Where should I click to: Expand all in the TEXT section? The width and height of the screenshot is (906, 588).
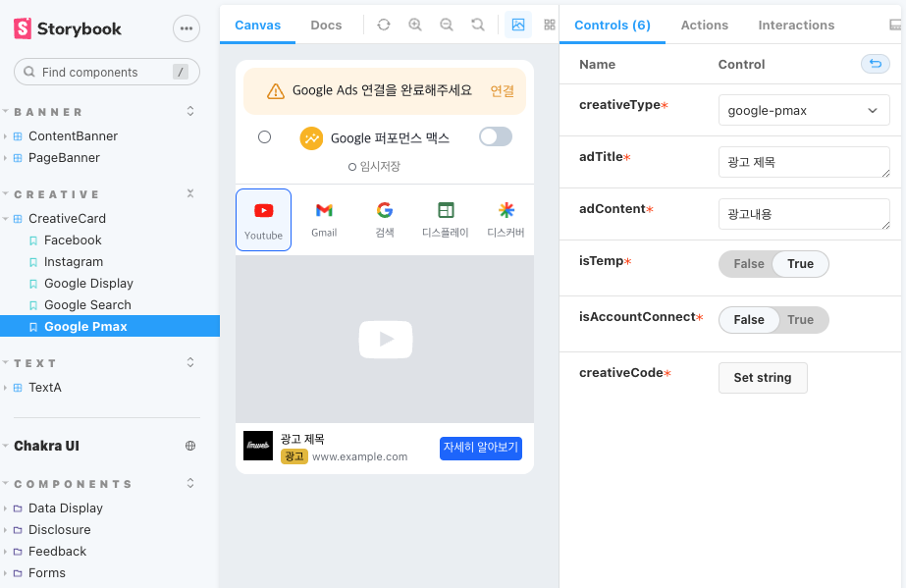point(190,362)
